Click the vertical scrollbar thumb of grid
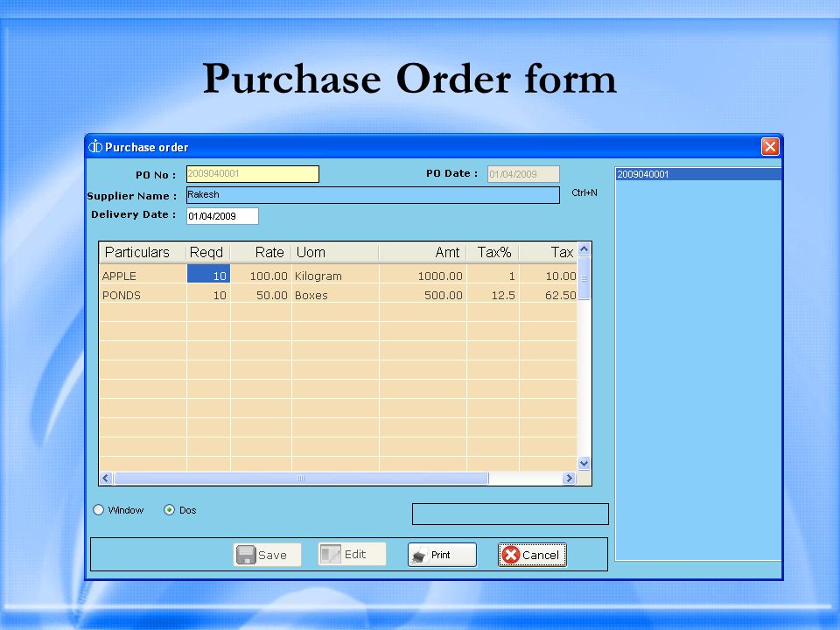Viewport: 840px width, 630px height. point(584,278)
